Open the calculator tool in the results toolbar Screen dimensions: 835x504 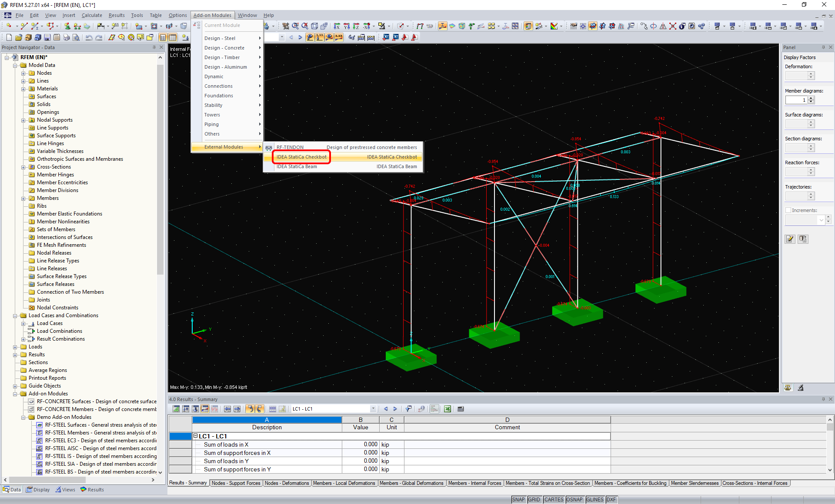click(x=460, y=409)
